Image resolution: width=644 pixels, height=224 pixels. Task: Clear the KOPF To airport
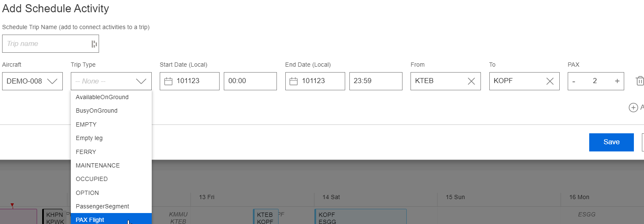pyautogui.click(x=550, y=81)
